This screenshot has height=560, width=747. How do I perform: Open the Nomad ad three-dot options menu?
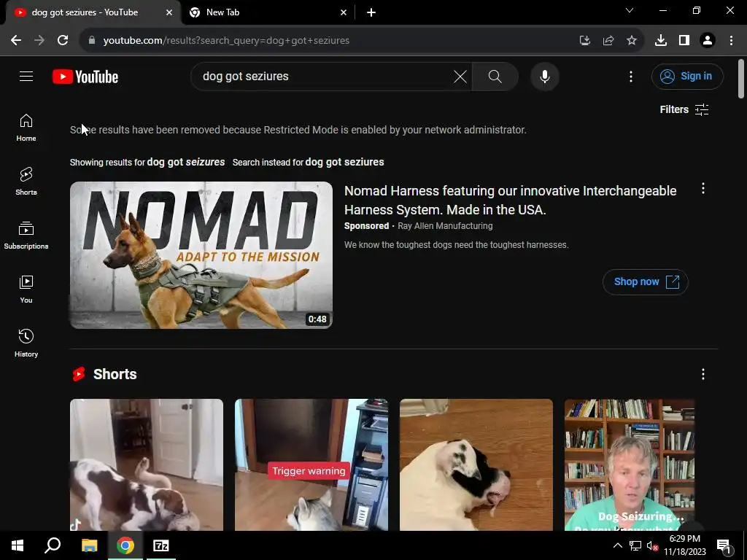tap(703, 189)
